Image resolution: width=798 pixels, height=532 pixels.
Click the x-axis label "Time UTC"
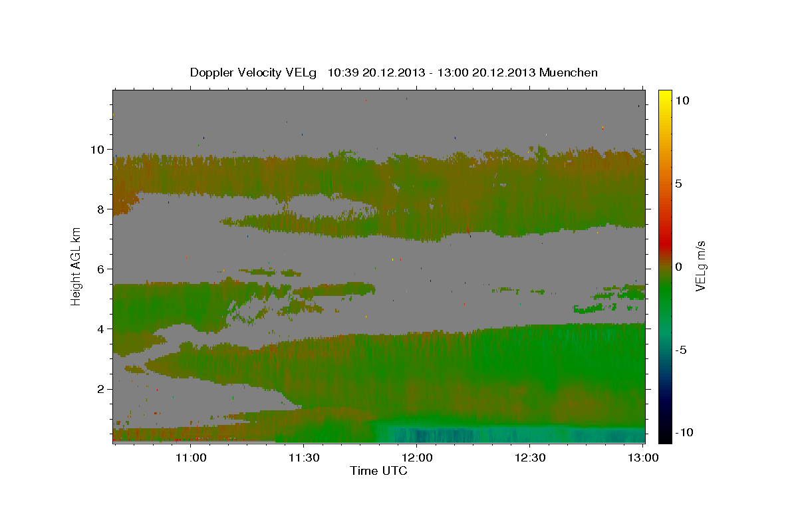coord(378,471)
